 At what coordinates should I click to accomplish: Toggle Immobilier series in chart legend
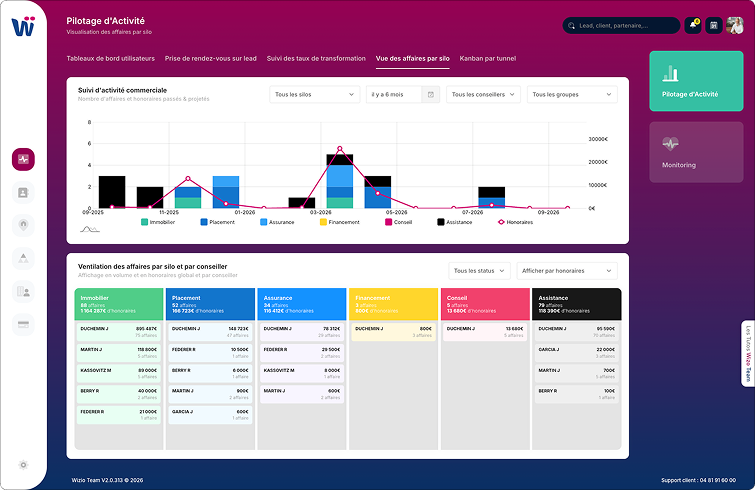tap(160, 222)
